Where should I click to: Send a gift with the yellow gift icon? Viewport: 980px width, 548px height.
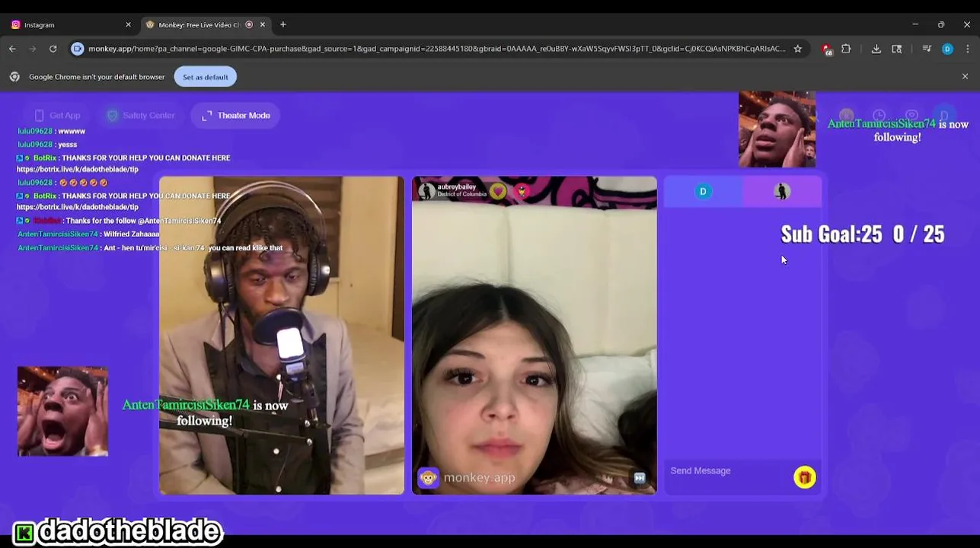(x=804, y=477)
